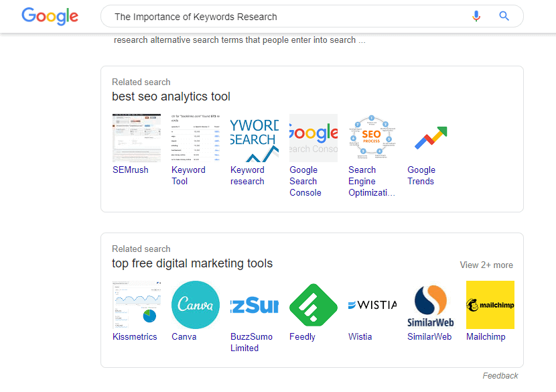Open the Canva text link
This screenshot has width=556, height=392.
(184, 336)
